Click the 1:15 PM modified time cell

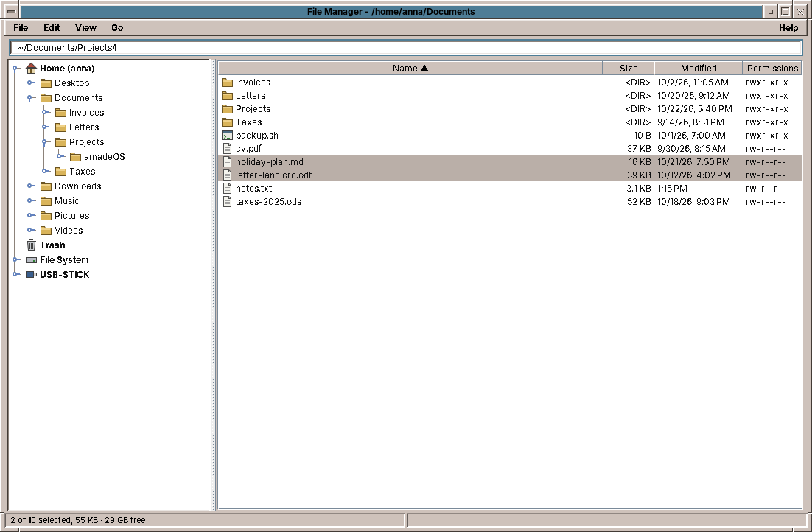click(x=672, y=189)
